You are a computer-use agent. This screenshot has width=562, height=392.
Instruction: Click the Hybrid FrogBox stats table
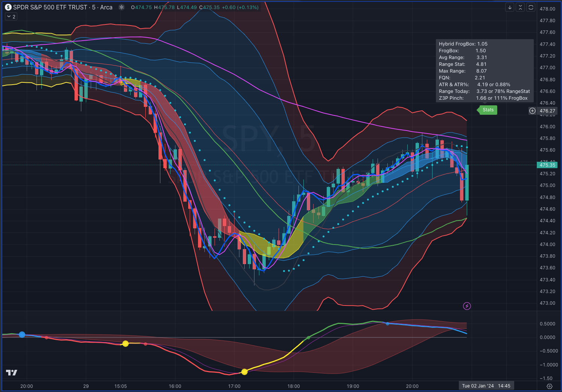484,71
